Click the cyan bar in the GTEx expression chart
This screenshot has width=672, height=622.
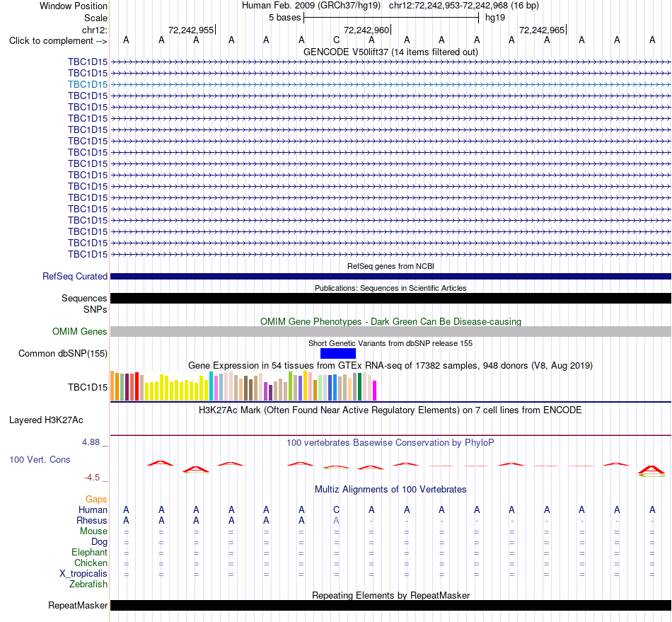pos(212,386)
